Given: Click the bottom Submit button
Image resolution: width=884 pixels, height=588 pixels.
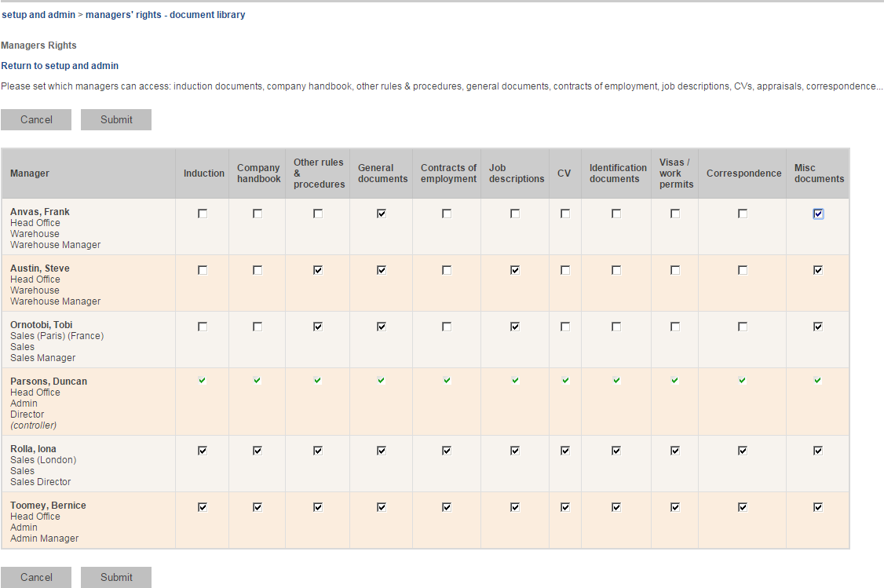Looking at the screenshot, I should pos(116,577).
